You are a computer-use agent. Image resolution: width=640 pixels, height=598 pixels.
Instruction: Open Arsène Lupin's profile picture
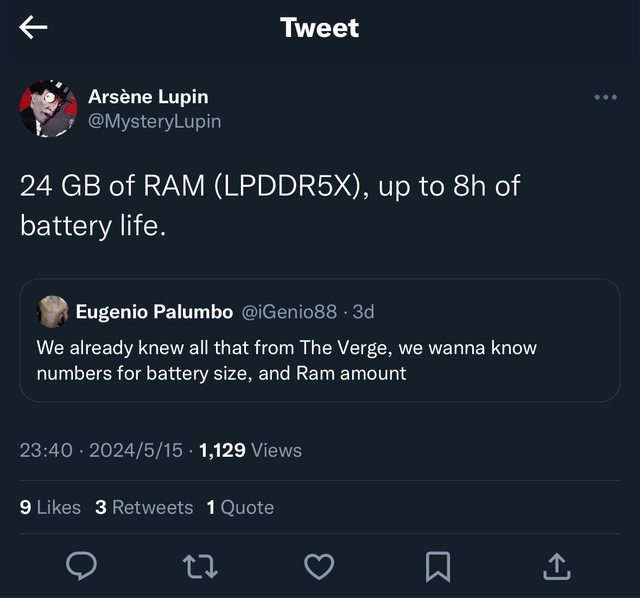click(48, 108)
